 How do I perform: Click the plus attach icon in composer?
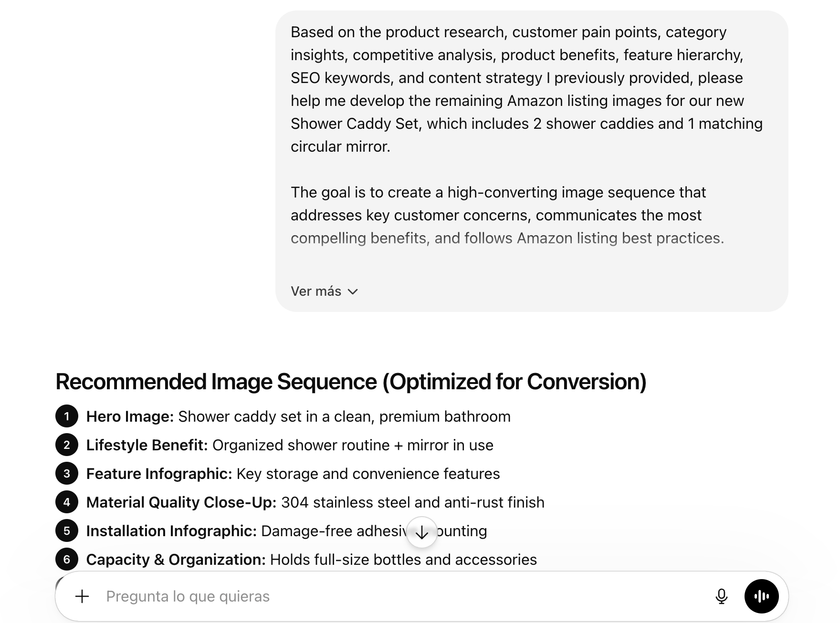point(82,596)
